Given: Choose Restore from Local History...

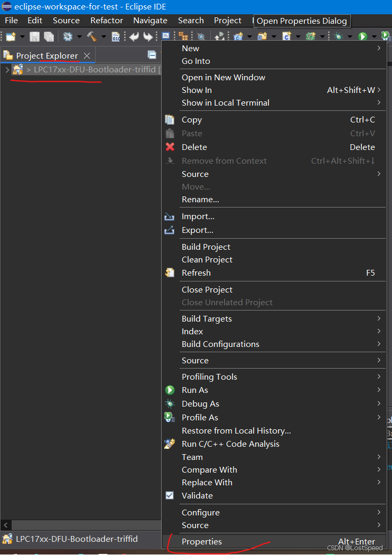Looking at the screenshot, I should [x=274, y=431].
